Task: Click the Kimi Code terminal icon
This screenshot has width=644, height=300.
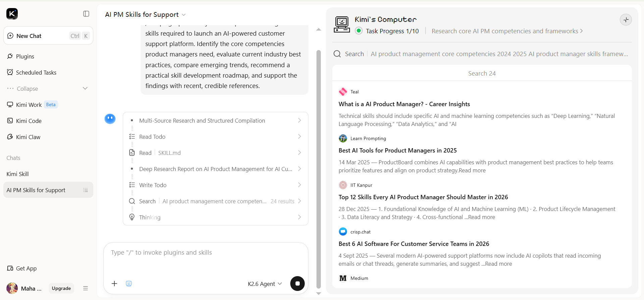Action: 10,121
